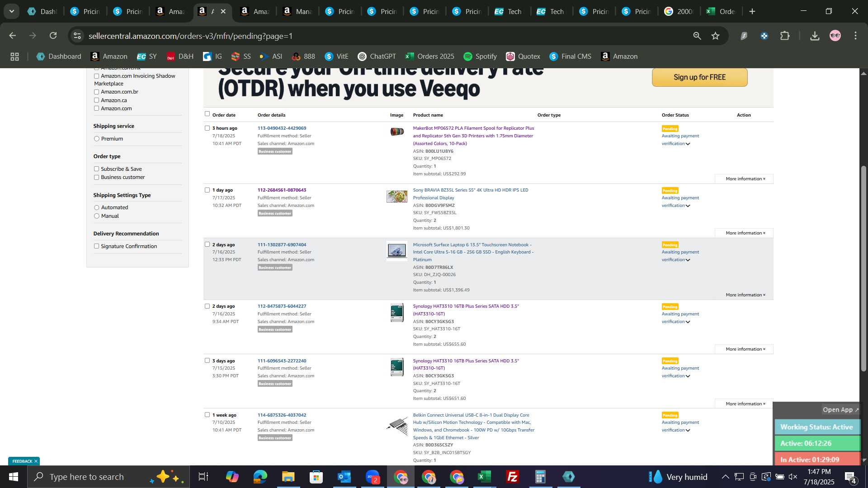Open the Chrome three-dot menu
The image size is (868, 488).
[855, 36]
